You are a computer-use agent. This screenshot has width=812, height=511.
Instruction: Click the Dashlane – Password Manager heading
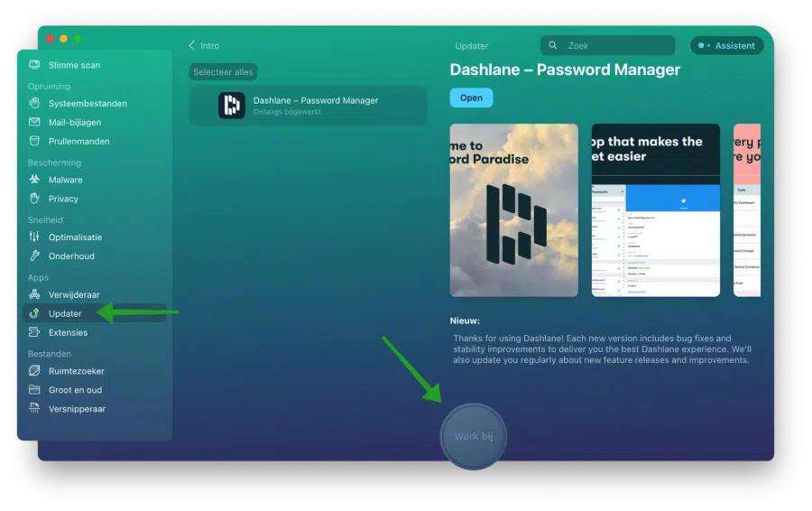(x=565, y=70)
